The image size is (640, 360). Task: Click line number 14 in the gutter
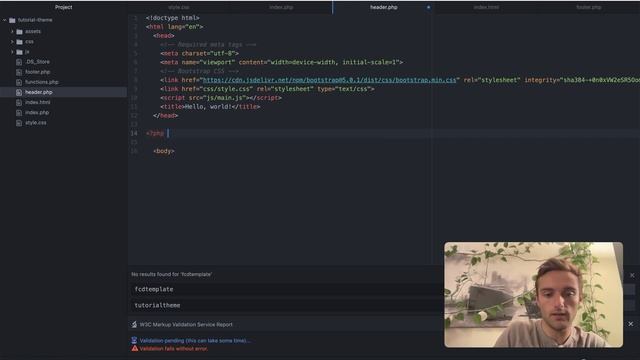[134, 133]
